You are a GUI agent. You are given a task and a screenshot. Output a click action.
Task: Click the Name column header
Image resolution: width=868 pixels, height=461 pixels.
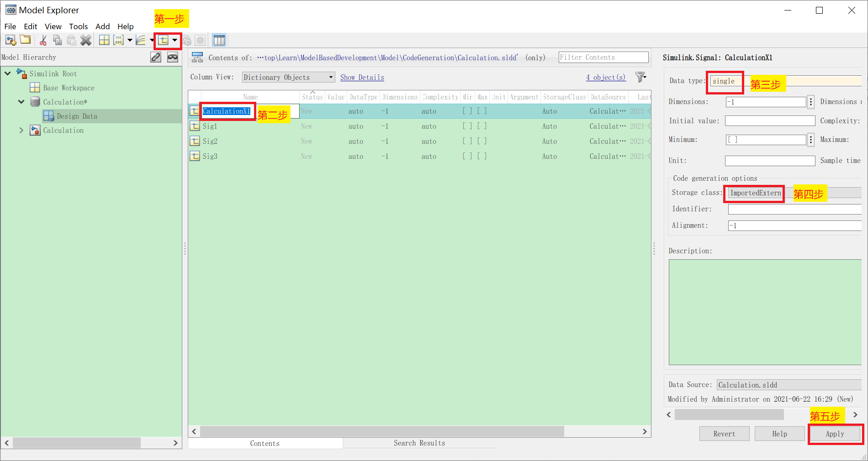click(x=250, y=97)
